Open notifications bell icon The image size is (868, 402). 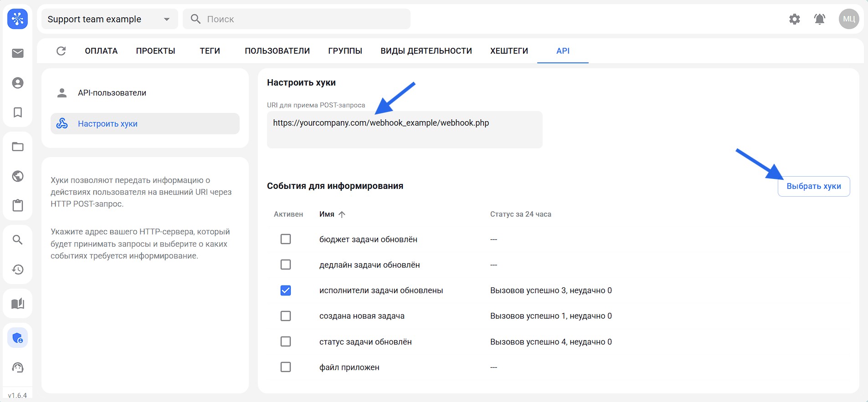(819, 19)
